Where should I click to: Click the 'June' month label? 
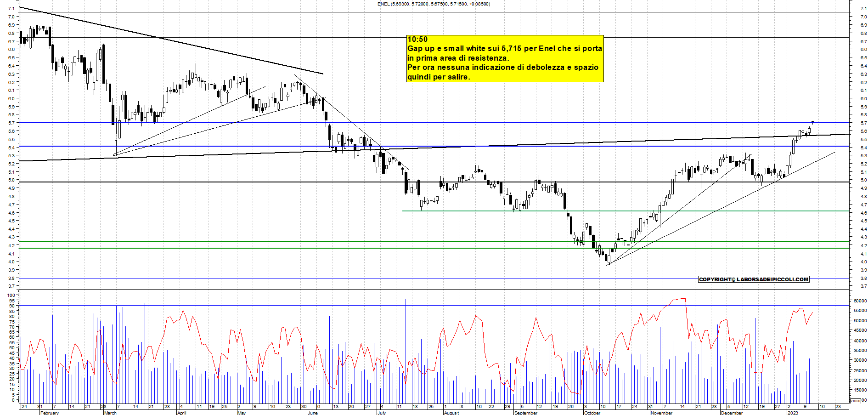(x=312, y=413)
